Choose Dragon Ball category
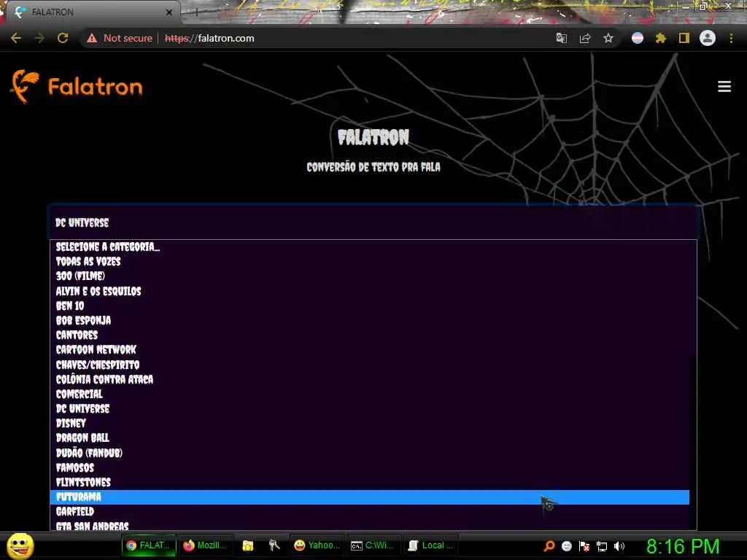 pyautogui.click(x=370, y=438)
